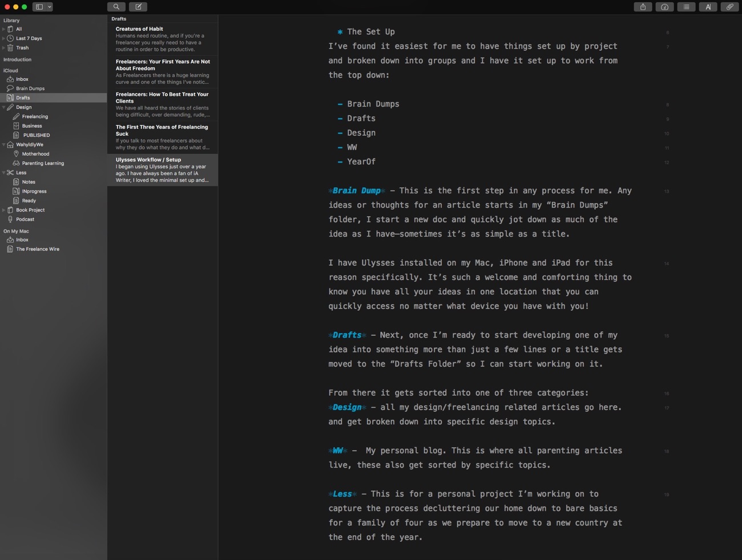Open the Podcast microphone icon
Image resolution: width=742 pixels, height=560 pixels.
point(10,219)
